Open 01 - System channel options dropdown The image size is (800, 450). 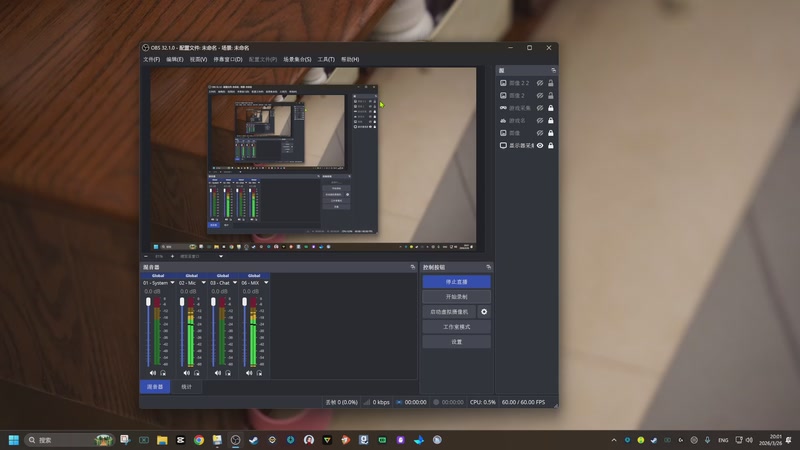point(172,283)
